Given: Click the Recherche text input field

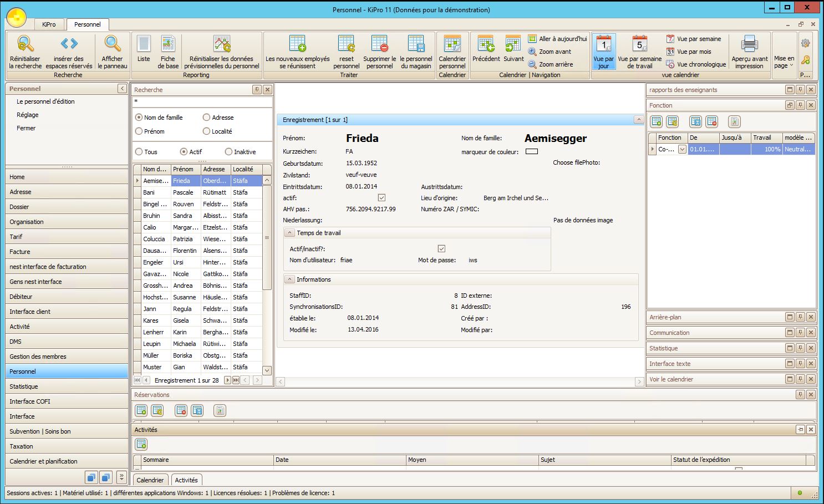Looking at the screenshot, I should [x=202, y=102].
